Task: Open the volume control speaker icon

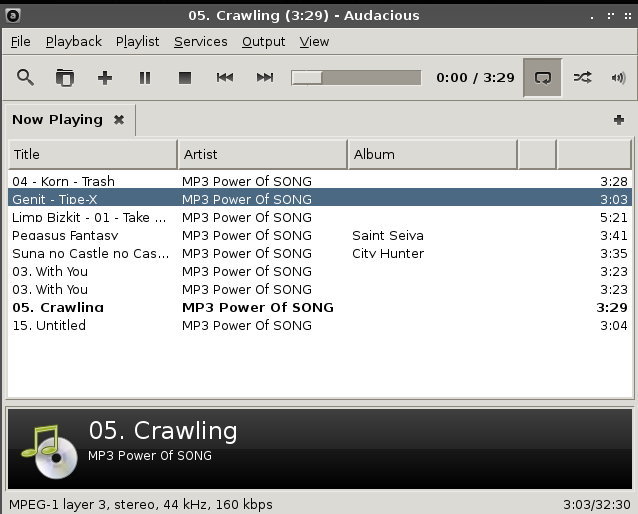Action: click(x=618, y=77)
